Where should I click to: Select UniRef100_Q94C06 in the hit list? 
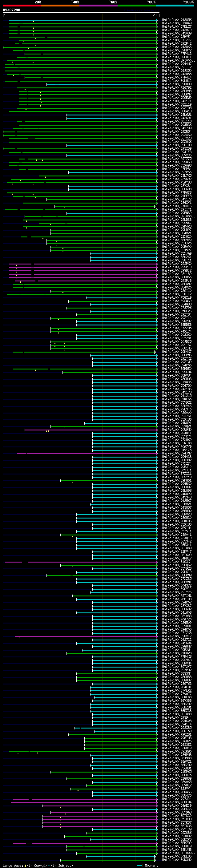[176, 365]
